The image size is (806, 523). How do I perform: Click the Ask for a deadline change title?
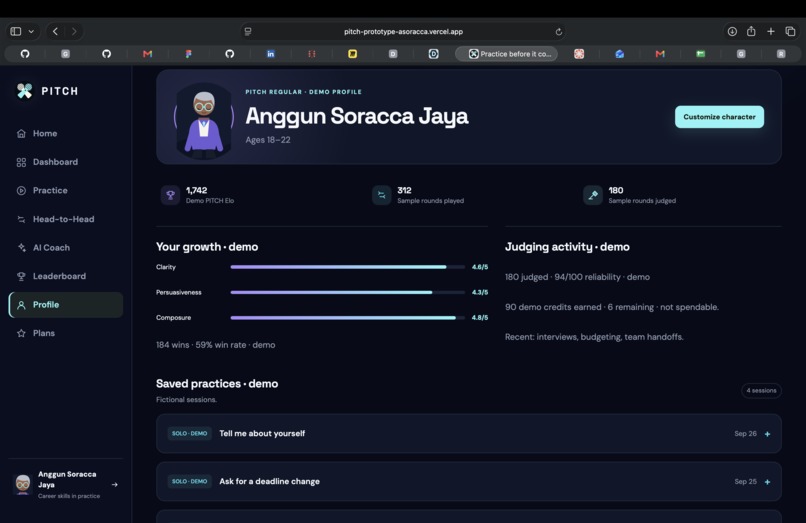click(x=269, y=481)
